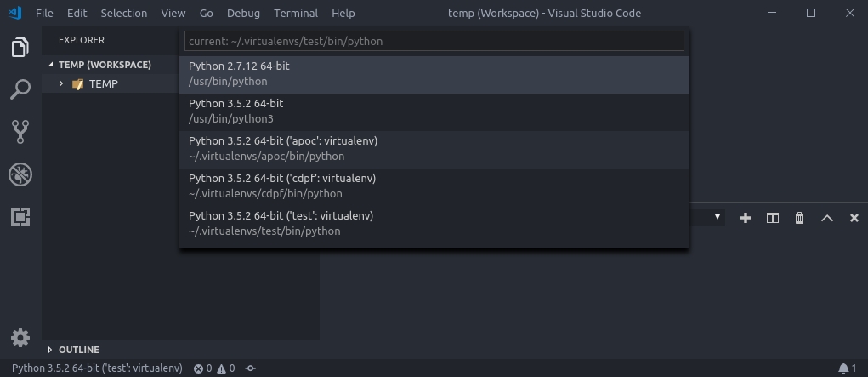
Task: Open the View menu
Action: (x=173, y=13)
